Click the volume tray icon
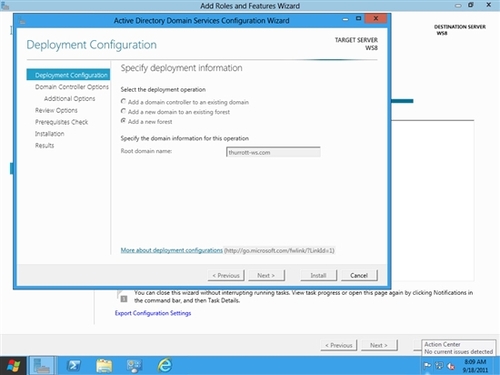Image resolution: width=500 pixels, height=375 pixels. tap(451, 366)
